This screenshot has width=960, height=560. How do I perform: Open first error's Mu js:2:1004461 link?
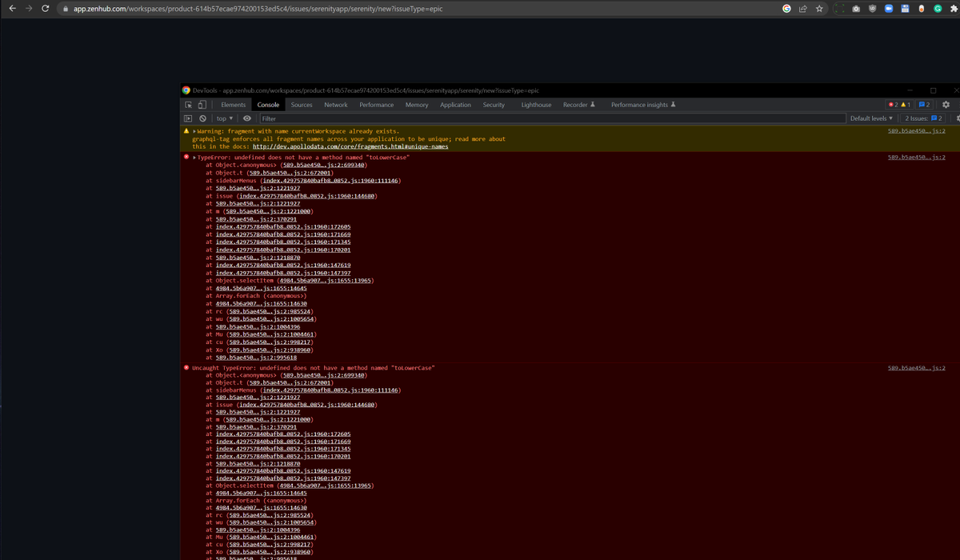pyautogui.click(x=270, y=334)
